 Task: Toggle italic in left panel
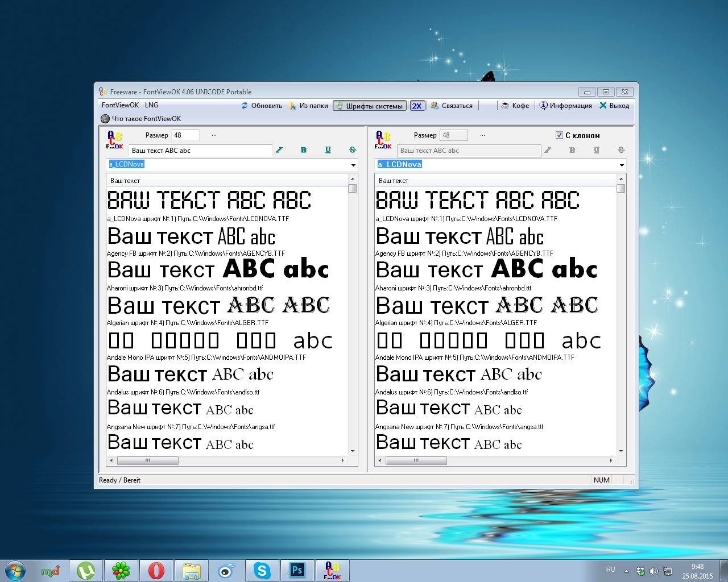[x=279, y=150]
